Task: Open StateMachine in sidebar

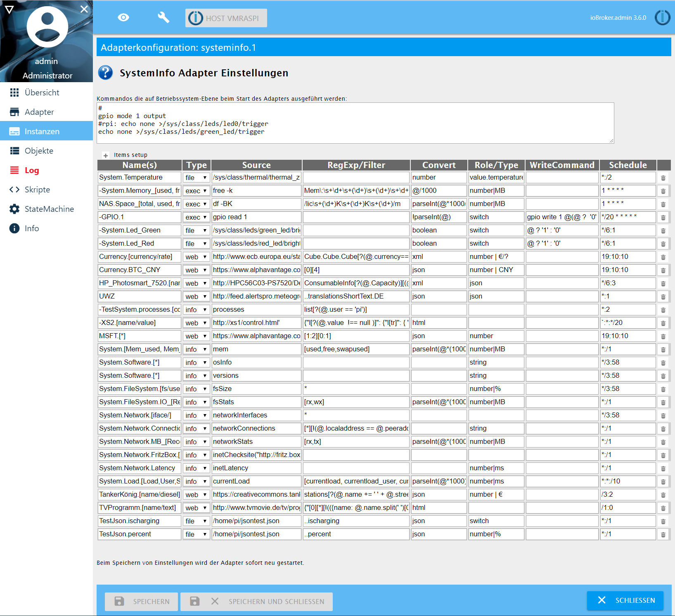Action: [46, 209]
